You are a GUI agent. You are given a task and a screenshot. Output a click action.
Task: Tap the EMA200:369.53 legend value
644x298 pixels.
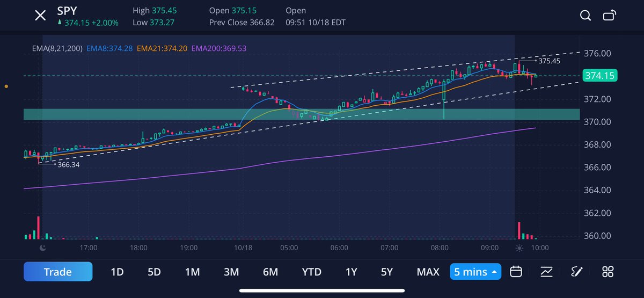click(x=219, y=48)
